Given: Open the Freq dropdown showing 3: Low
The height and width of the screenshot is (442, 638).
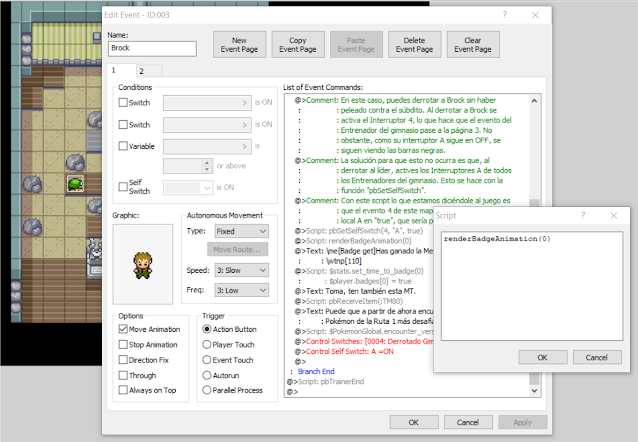Looking at the screenshot, I should pos(241,290).
